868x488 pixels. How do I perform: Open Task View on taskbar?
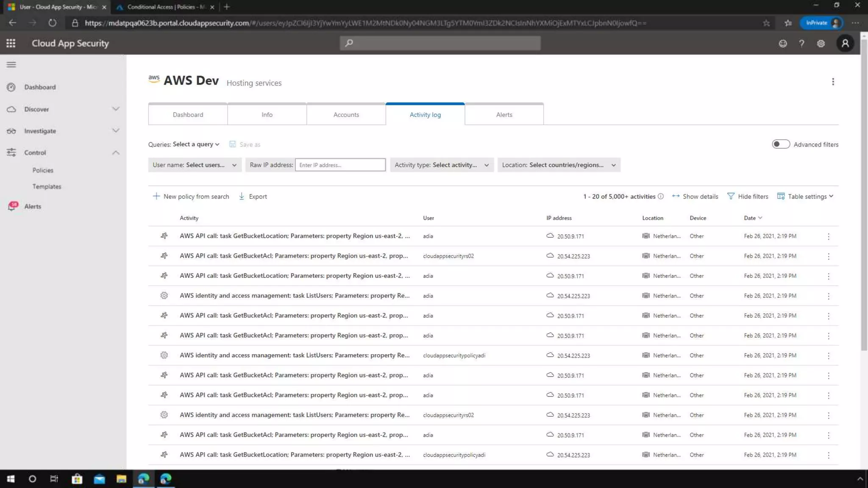pyautogui.click(x=54, y=479)
